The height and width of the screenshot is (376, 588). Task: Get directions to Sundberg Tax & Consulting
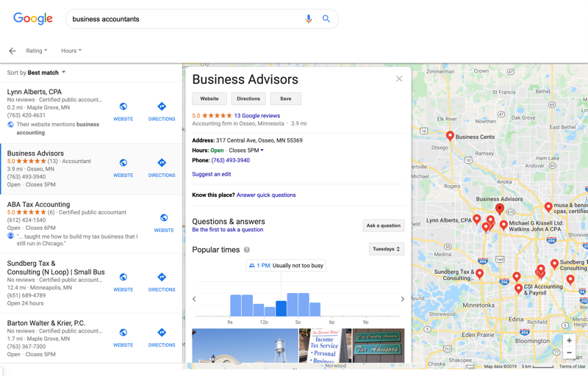162,277
